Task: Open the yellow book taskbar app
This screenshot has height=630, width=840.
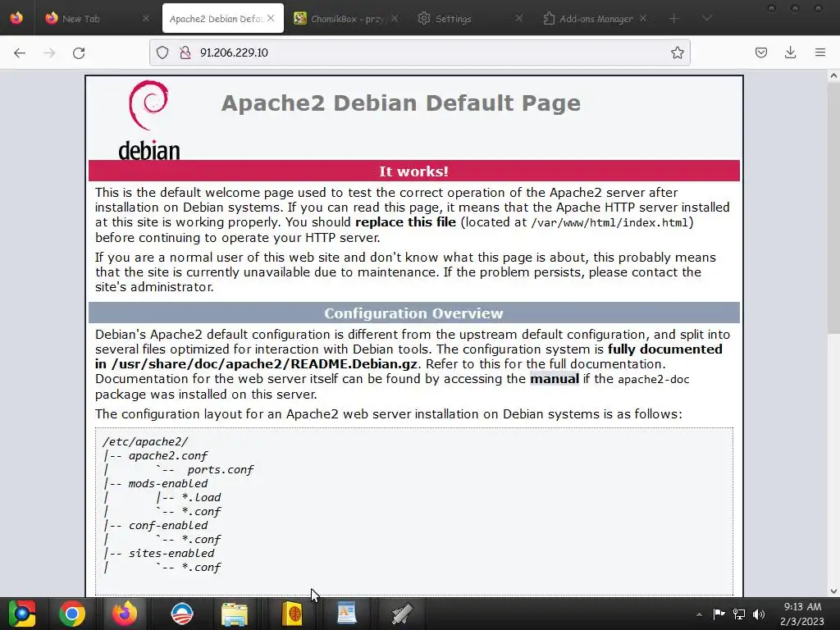Action: [293, 614]
